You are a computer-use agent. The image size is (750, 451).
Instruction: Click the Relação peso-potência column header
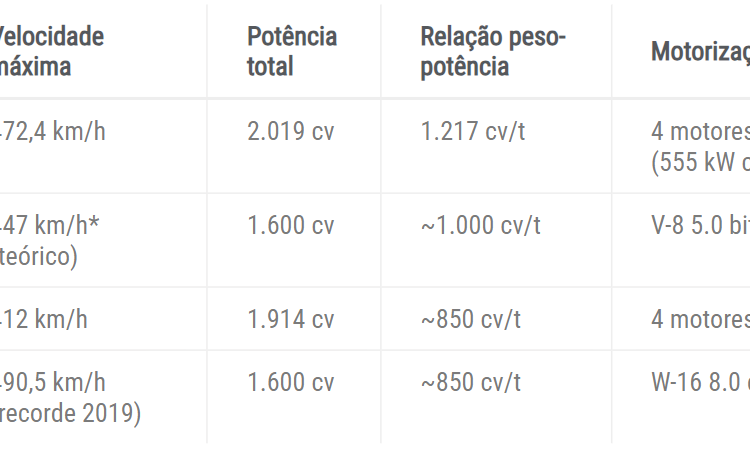pyautogui.click(x=493, y=52)
